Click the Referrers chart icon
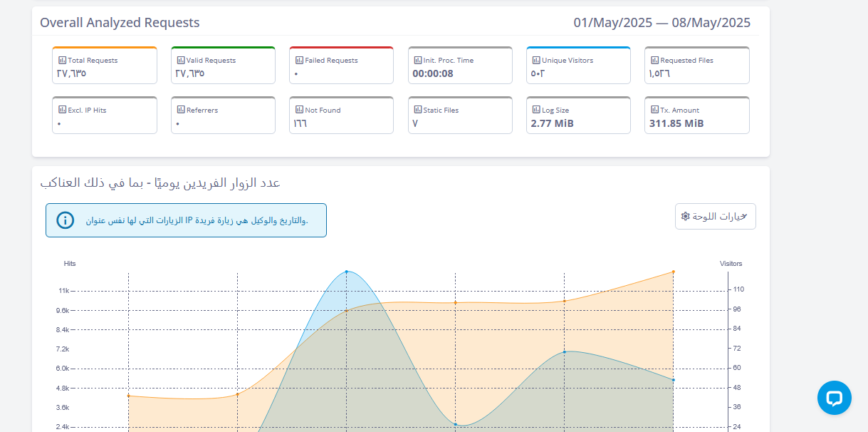 click(x=181, y=110)
